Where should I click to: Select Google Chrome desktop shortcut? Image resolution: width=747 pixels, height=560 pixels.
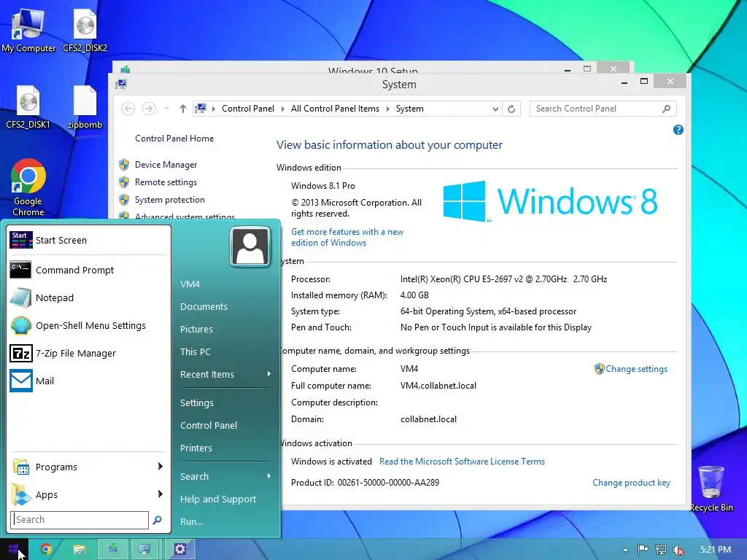click(28, 187)
